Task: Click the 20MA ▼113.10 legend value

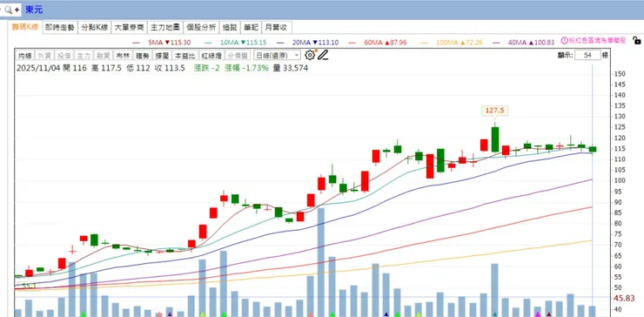Action: click(315, 43)
